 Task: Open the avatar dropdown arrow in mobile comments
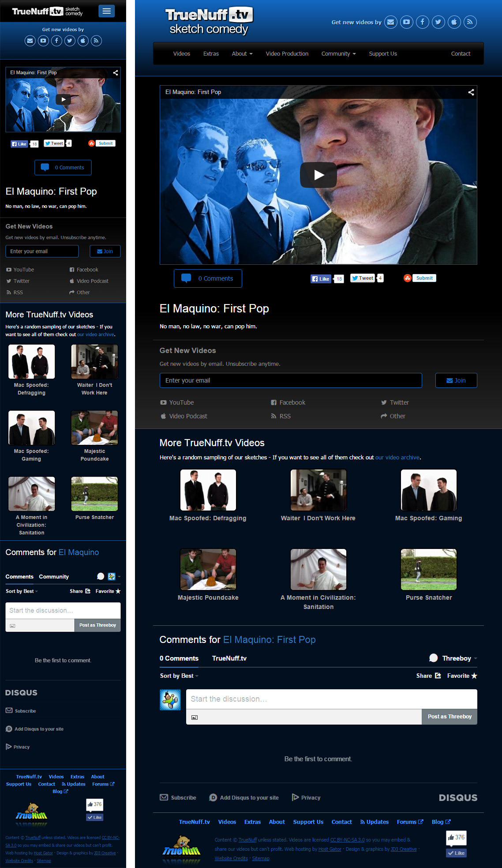click(x=119, y=577)
